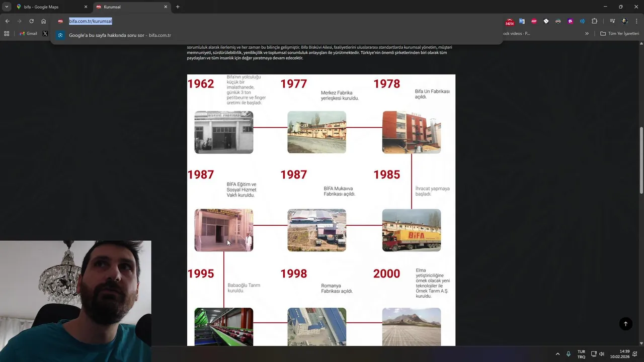Click the 'İhracat yapmaya başladı.' text
This screenshot has width=644, height=362.
(433, 191)
